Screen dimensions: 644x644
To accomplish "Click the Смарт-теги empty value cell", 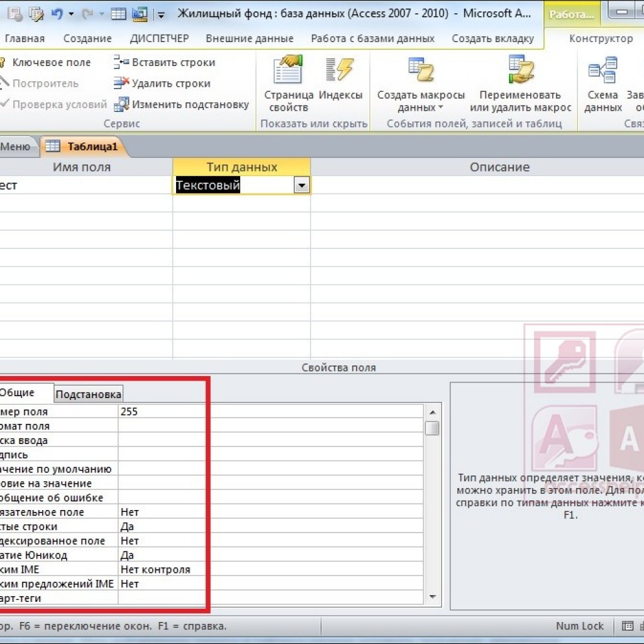I will [x=270, y=598].
